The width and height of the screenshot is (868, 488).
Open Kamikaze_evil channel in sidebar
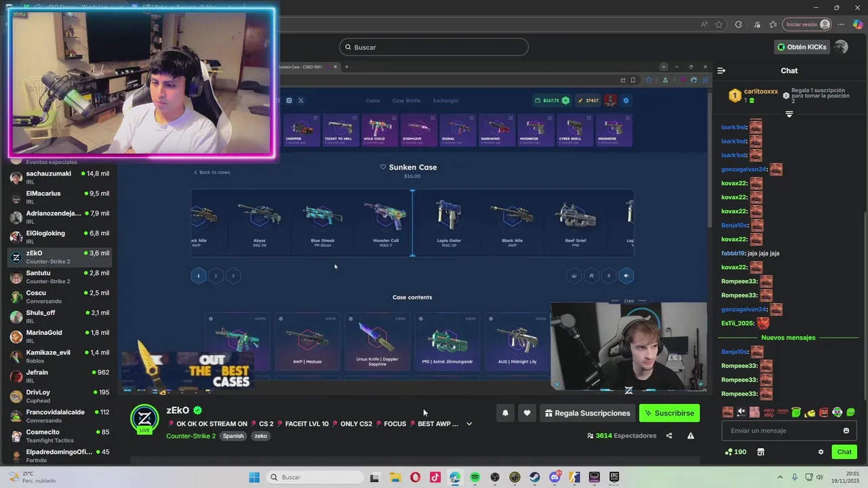pos(58,356)
